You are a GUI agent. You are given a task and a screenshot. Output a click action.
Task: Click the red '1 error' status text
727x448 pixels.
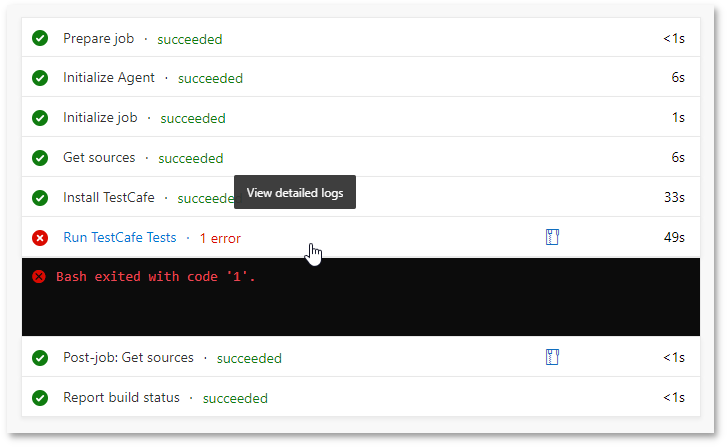(x=220, y=238)
